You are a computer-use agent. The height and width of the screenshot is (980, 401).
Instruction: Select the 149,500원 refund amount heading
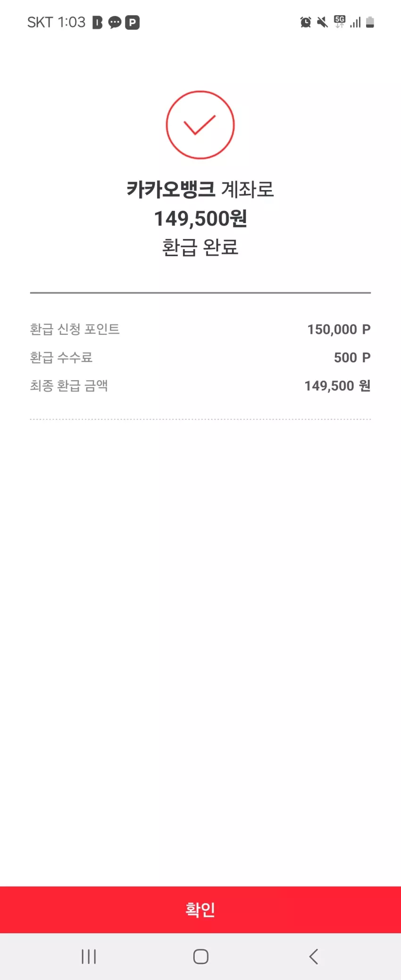pos(200,218)
